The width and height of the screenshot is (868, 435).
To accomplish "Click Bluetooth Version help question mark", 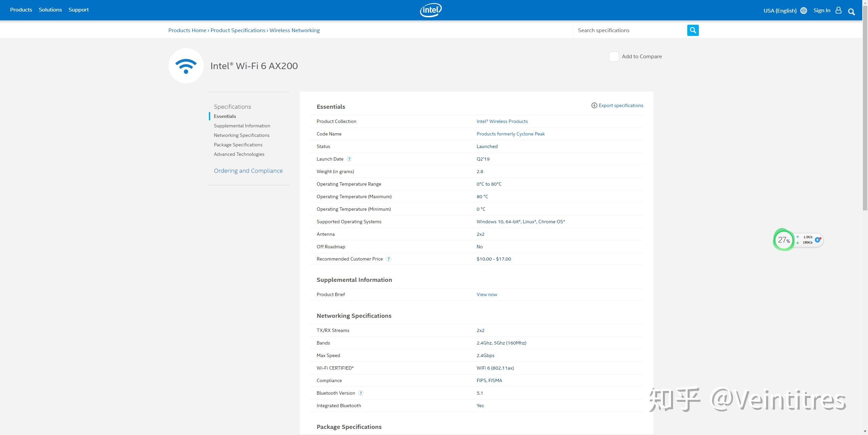I will click(x=361, y=393).
